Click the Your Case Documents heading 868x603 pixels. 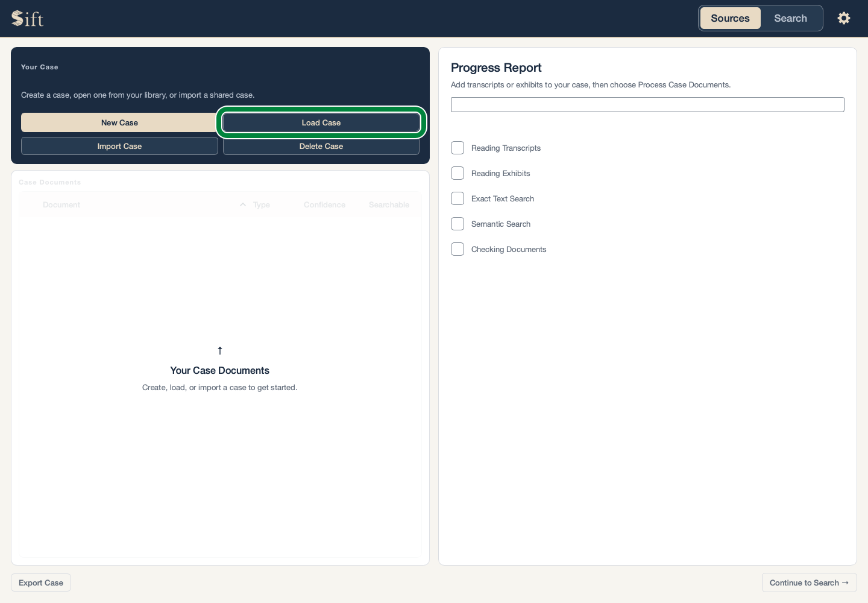pyautogui.click(x=220, y=370)
